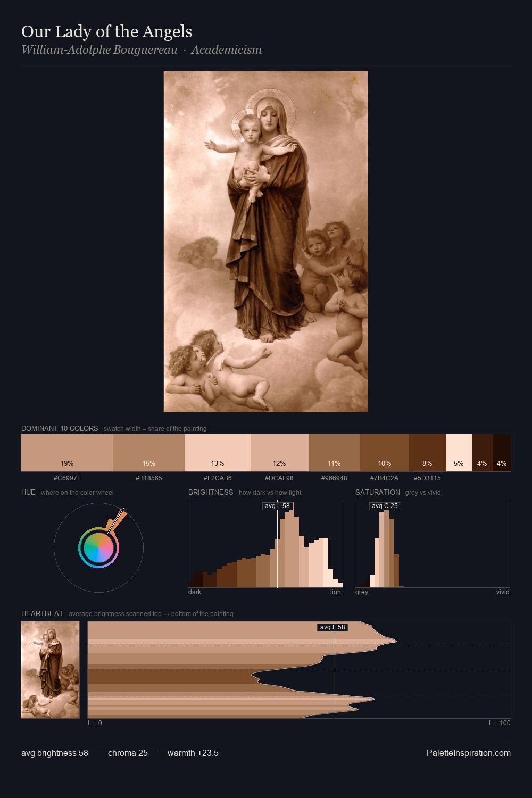The width and height of the screenshot is (532, 798).
Task: Click the footer stat warmth +23.5
Action: pyautogui.click(x=193, y=753)
